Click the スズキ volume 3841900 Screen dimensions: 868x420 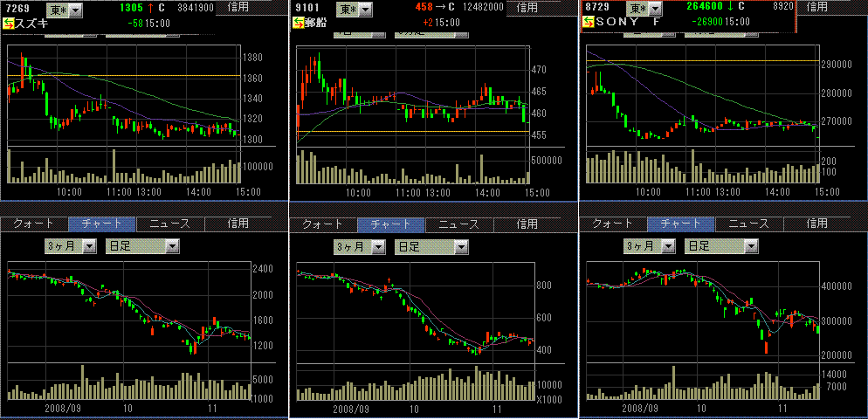196,9
